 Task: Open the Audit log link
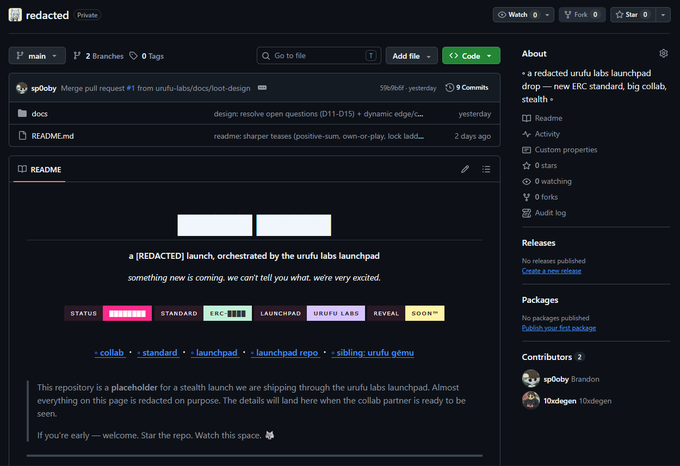point(544,213)
